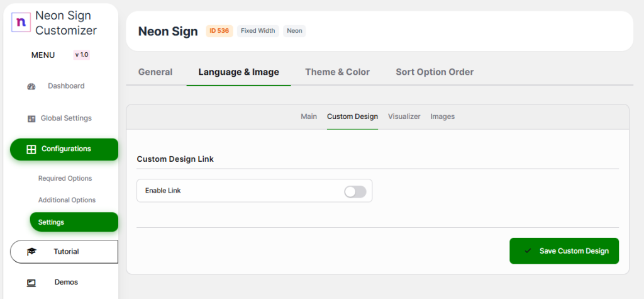Click the checkmark icon on Save button

click(x=528, y=251)
